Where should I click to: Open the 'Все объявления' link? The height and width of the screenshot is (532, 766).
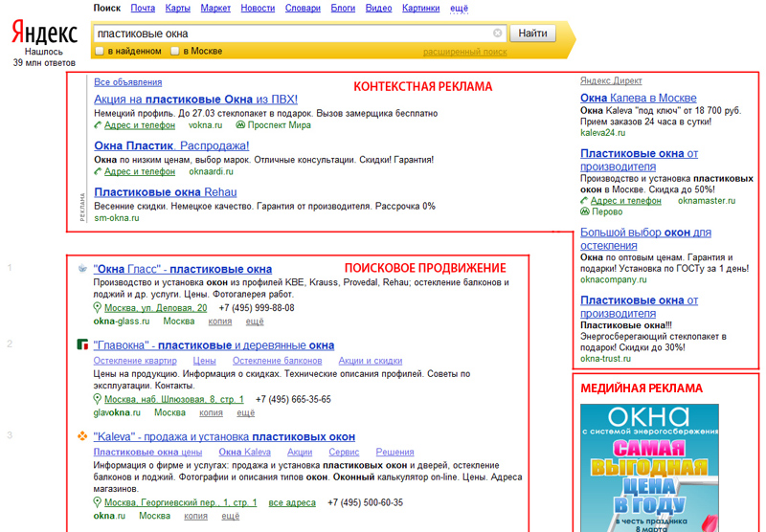128,82
